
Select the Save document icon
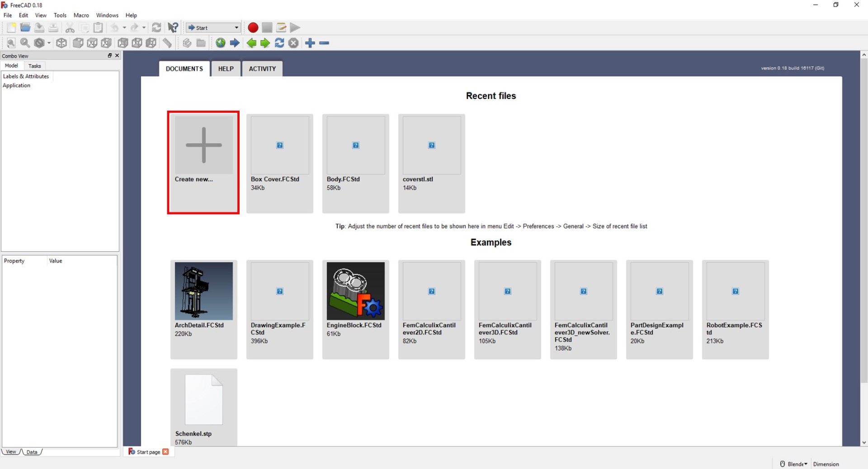tap(39, 28)
